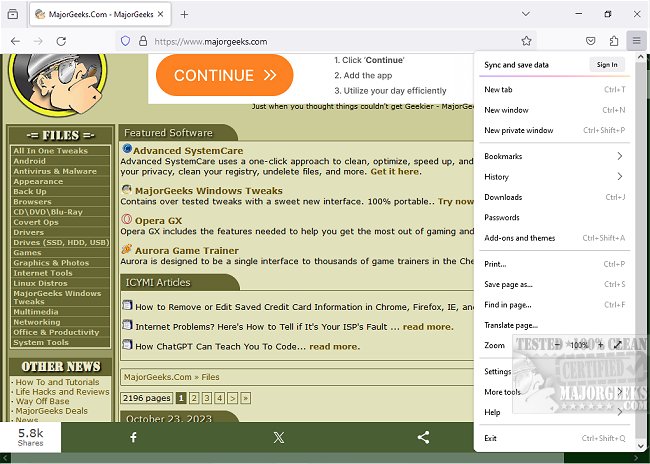Click the Sign In button
Screen dimensions: 650x464
click(607, 65)
